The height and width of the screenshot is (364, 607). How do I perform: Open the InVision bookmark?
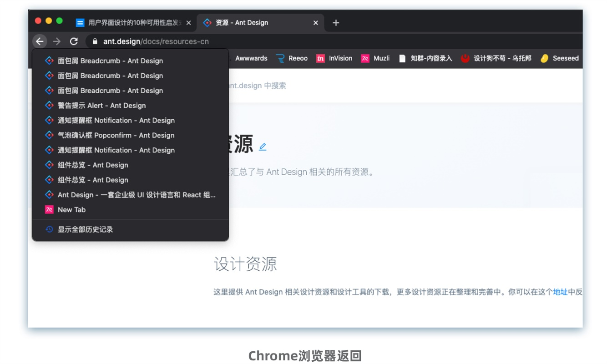tap(334, 58)
